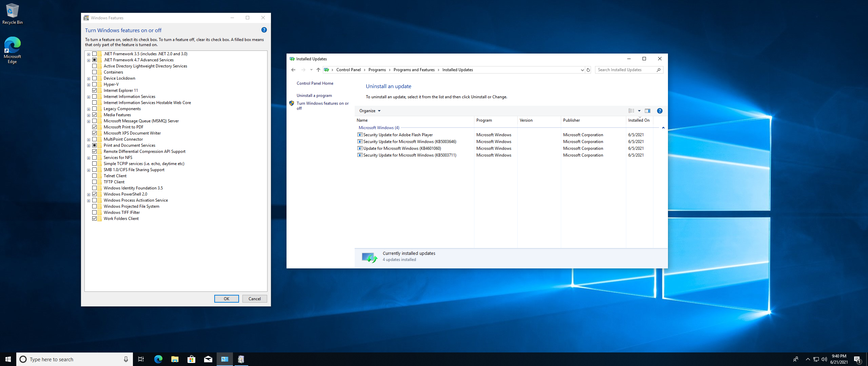Open volume control in system tray
Screen dimensions: 868x366
point(824,359)
